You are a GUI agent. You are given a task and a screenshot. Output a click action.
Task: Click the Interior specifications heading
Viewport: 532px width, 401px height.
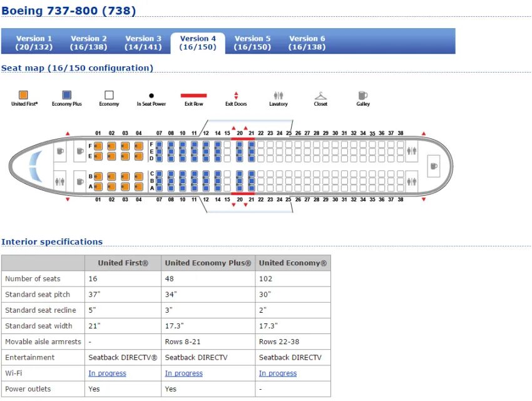pos(52,241)
